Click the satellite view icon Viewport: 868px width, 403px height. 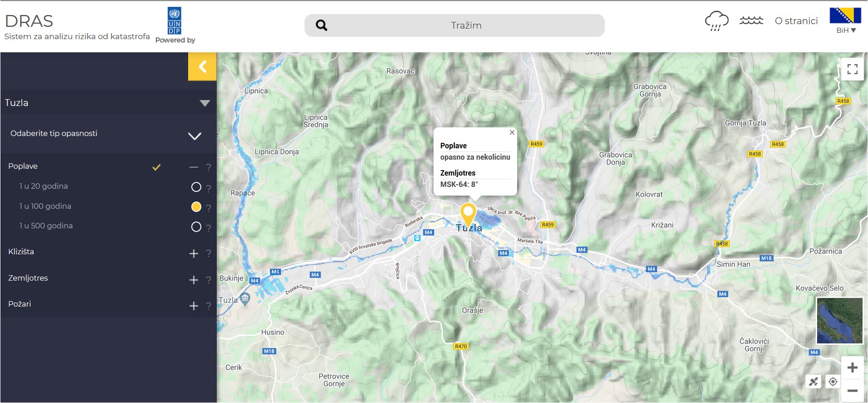click(813, 382)
